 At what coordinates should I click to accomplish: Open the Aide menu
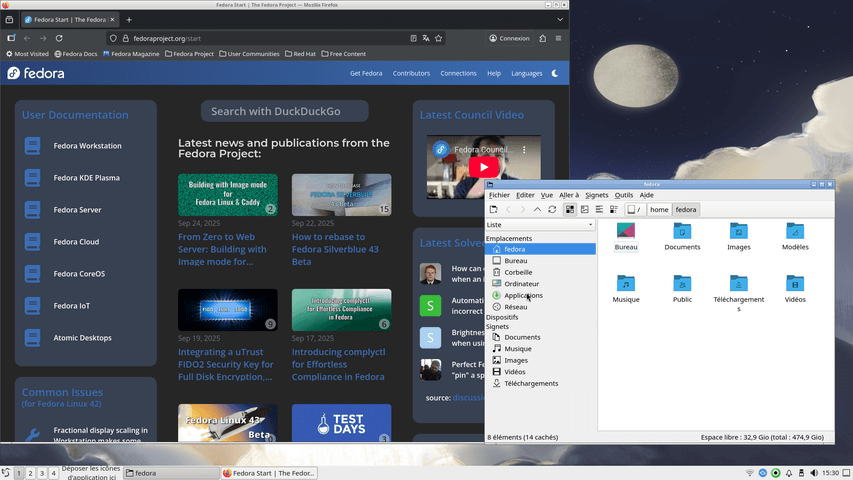click(x=646, y=195)
